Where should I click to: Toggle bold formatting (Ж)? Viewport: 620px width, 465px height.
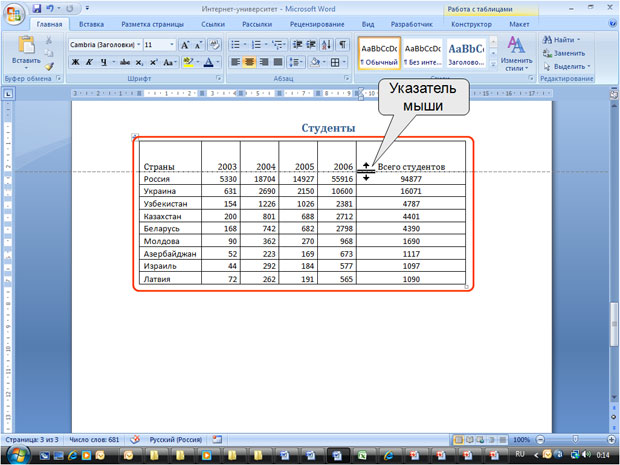(75, 62)
